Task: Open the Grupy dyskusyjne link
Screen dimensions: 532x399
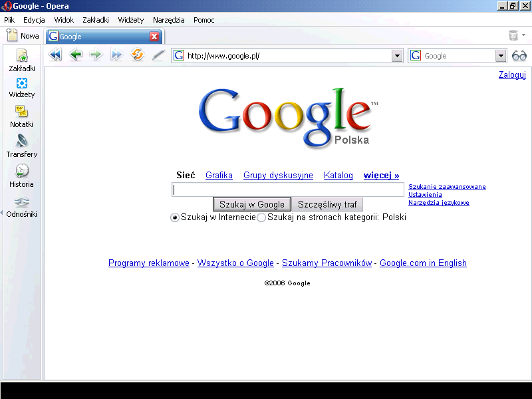Action: pyautogui.click(x=278, y=175)
